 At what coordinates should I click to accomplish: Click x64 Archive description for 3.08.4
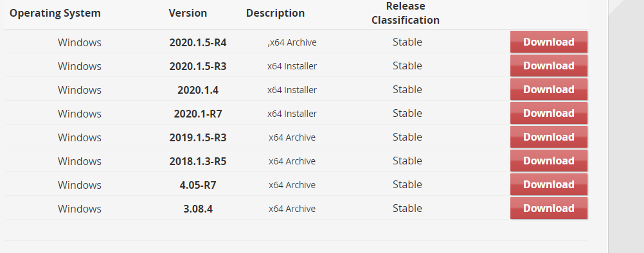(292, 209)
